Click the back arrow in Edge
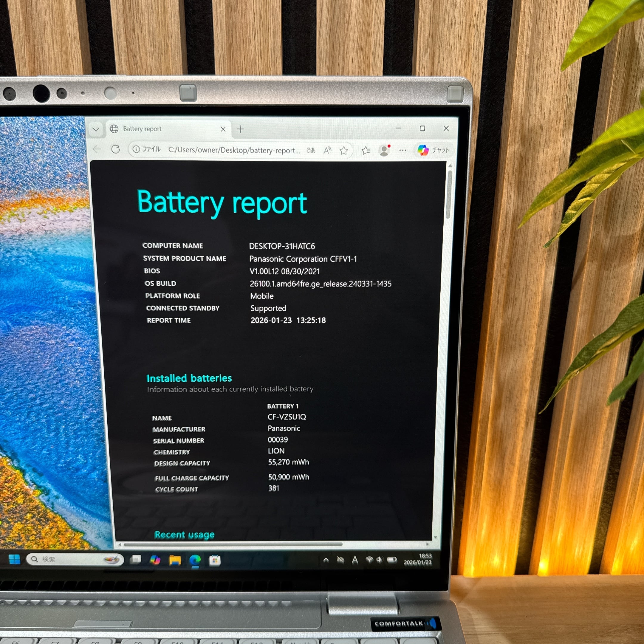Screen dimensions: 644x644 pos(97,149)
